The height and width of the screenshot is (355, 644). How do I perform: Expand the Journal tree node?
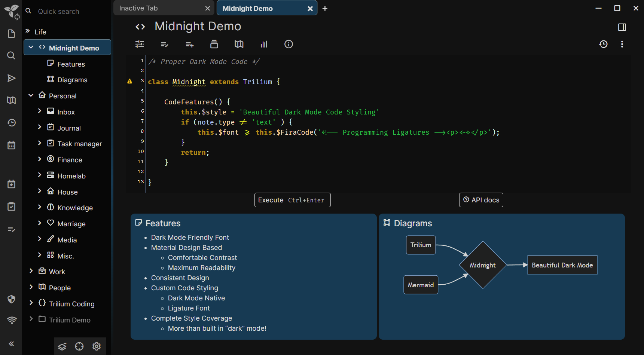[40, 127]
